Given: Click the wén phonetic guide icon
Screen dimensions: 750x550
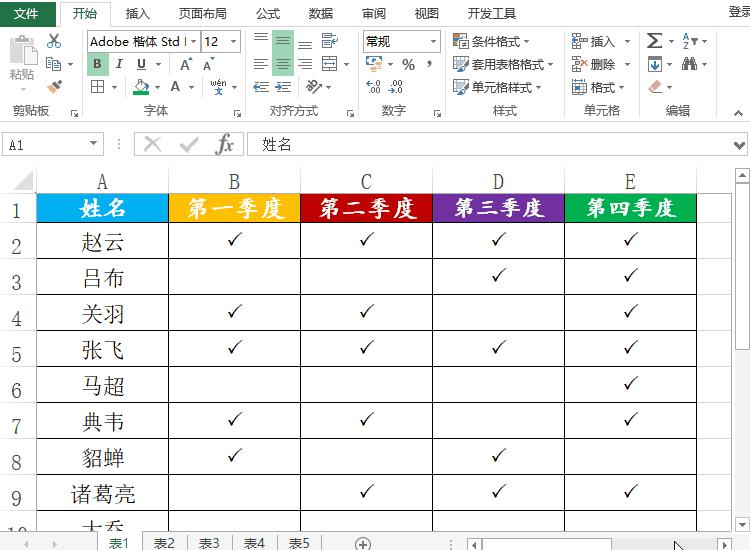Looking at the screenshot, I should [x=219, y=87].
